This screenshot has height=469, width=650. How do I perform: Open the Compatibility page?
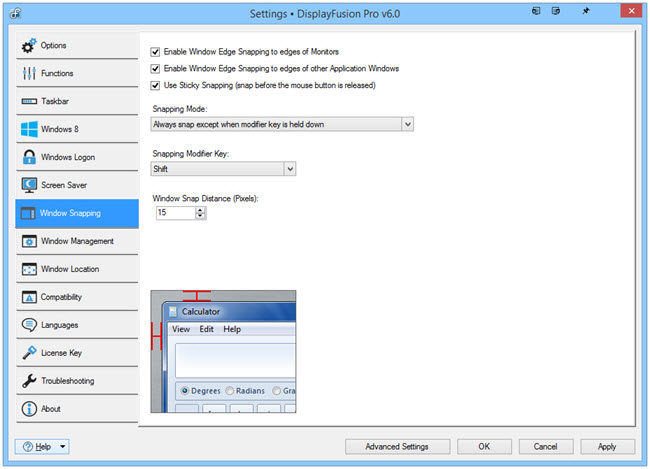(x=77, y=297)
